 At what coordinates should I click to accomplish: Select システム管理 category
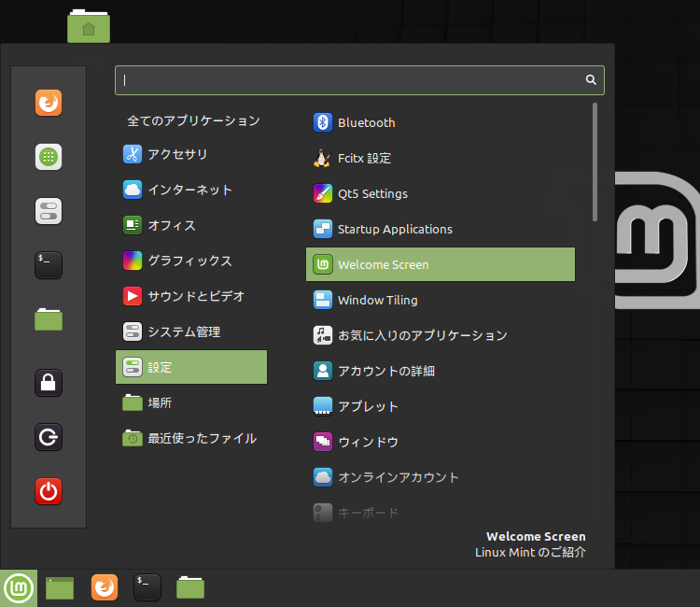click(x=191, y=332)
